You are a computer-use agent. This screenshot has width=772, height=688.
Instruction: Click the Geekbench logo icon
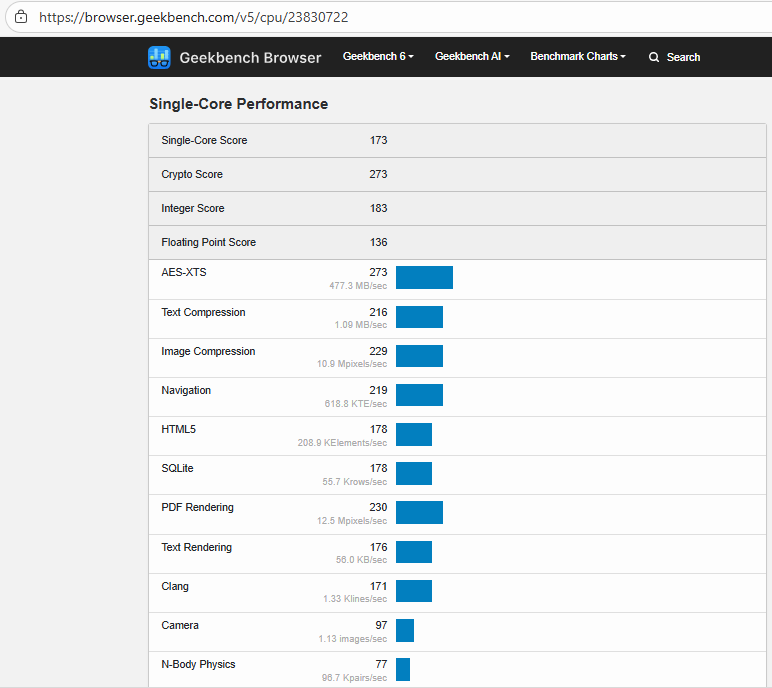click(159, 58)
